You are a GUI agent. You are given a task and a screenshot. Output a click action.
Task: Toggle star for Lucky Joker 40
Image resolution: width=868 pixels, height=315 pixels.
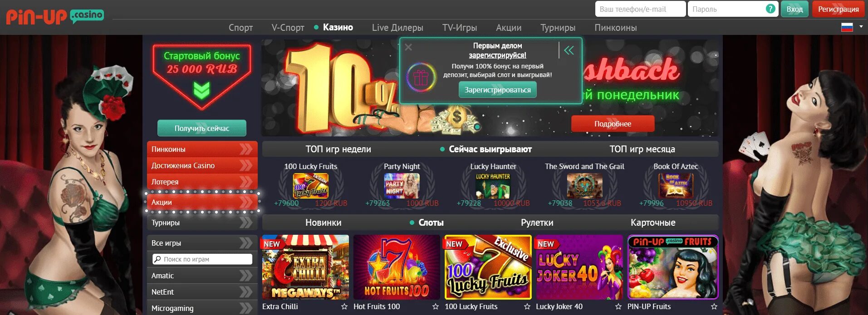click(618, 307)
